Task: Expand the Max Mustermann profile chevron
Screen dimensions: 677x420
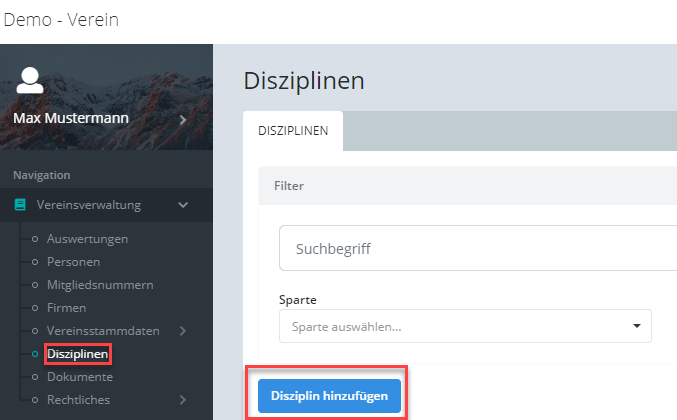Action: pyautogui.click(x=183, y=120)
